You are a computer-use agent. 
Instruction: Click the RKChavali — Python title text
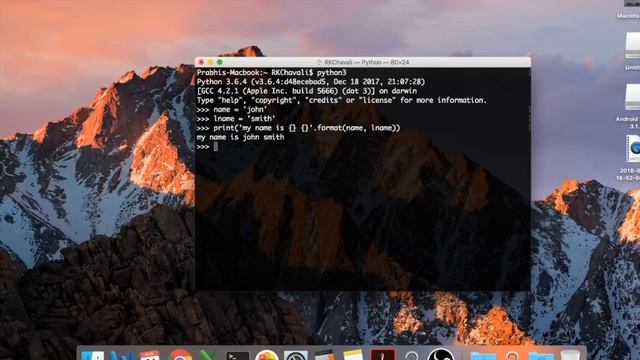[367, 62]
